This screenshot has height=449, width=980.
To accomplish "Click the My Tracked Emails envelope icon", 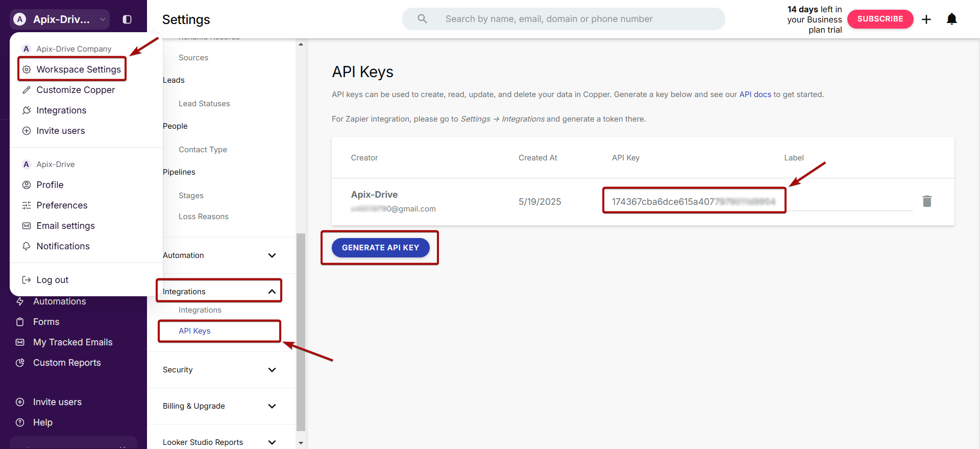I will tap(20, 342).
